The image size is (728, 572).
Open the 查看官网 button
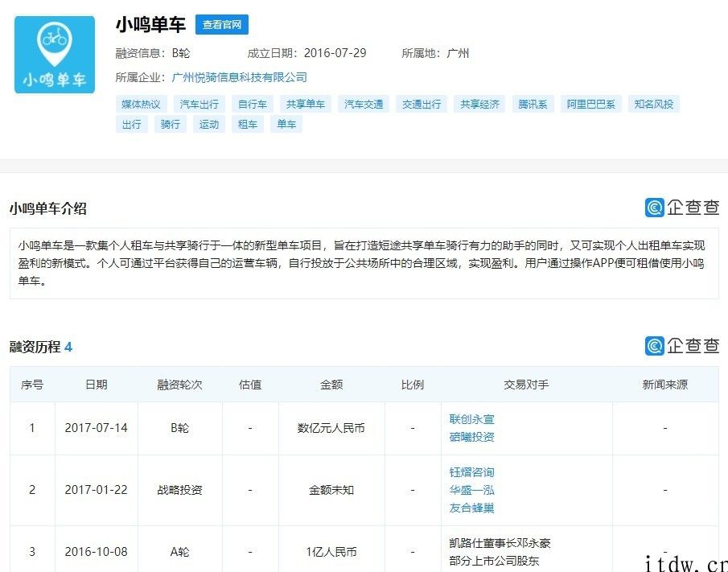tap(222, 25)
